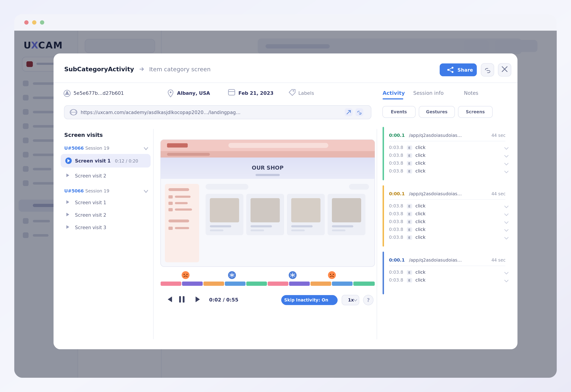Click the rewind triangle icon
The height and width of the screenshot is (392, 571).
(170, 299)
